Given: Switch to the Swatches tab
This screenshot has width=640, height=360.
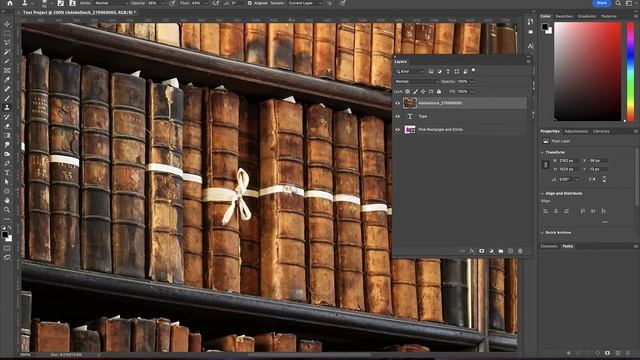Looking at the screenshot, I should [x=564, y=16].
